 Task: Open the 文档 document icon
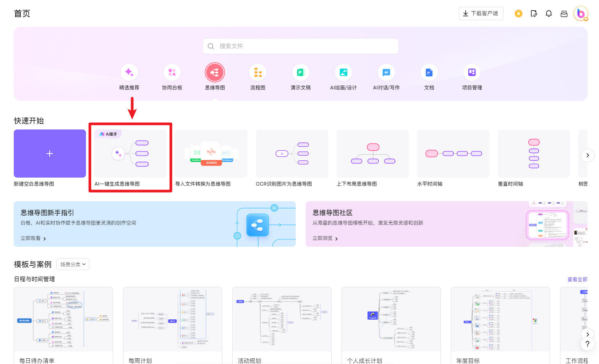coord(429,72)
